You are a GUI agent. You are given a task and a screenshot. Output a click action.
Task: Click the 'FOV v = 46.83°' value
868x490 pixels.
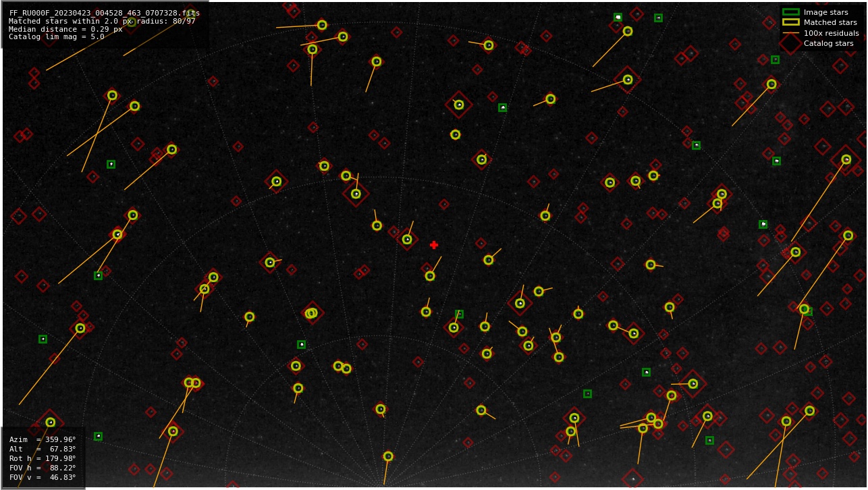43,477
